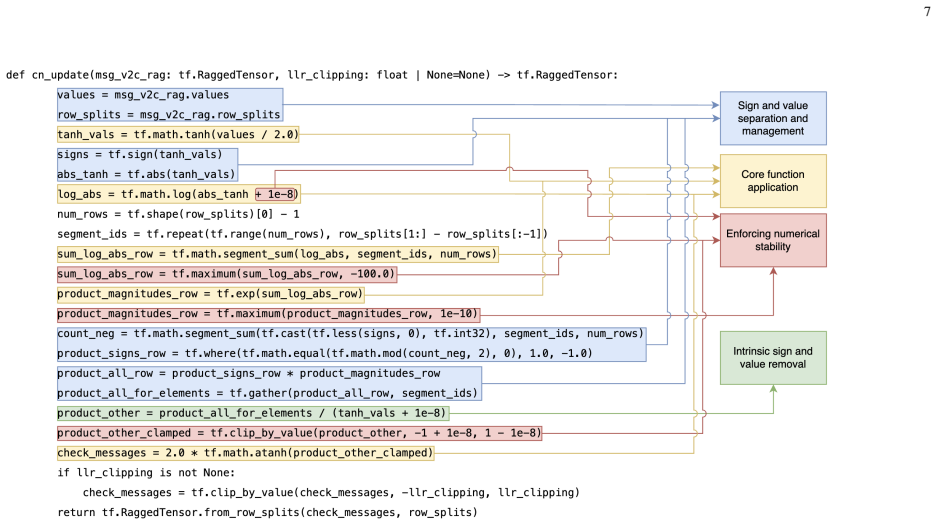Click the 'Intrinsic sign and value removal' box

pyautogui.click(x=773, y=358)
